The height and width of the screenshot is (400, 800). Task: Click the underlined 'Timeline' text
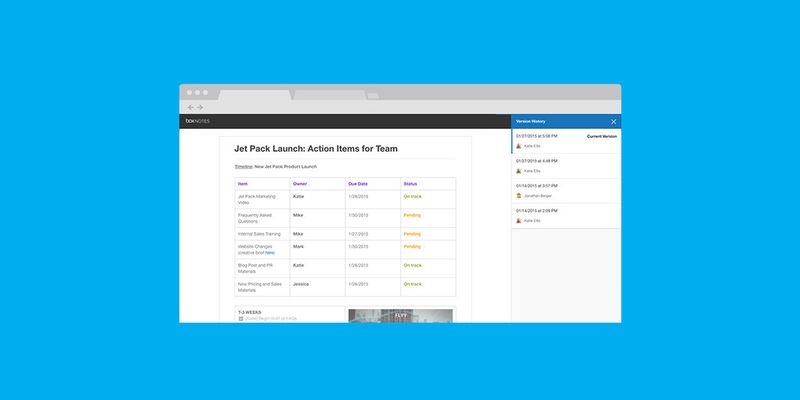pos(244,167)
